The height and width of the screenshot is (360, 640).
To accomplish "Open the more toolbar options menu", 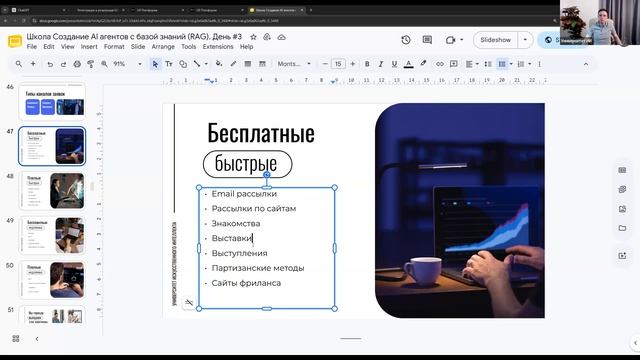I will point(540,64).
